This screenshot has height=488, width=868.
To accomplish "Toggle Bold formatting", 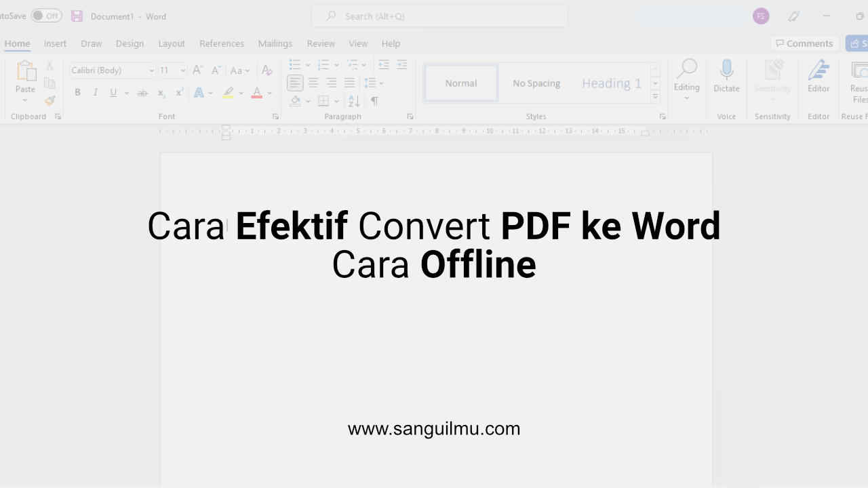I will click(x=77, y=93).
